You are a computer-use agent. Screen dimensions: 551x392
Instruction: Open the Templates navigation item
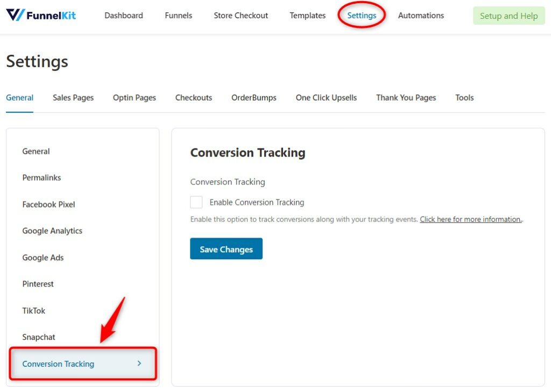[x=307, y=16]
